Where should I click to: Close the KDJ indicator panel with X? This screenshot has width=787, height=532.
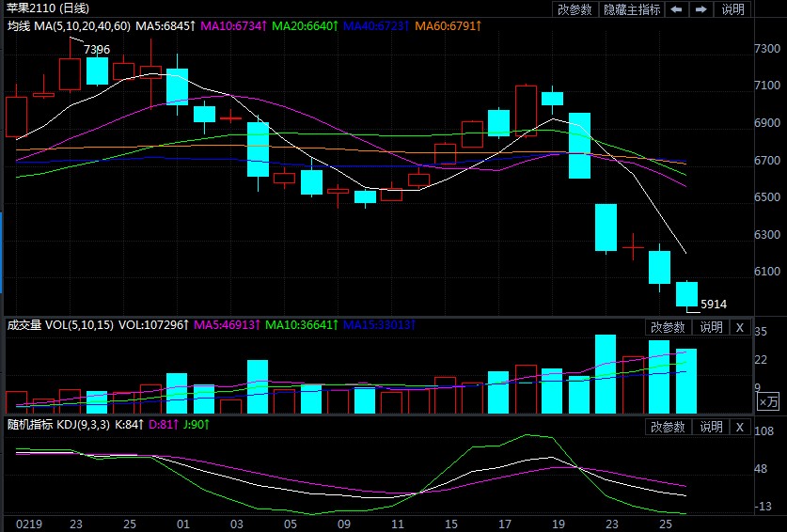[x=739, y=427]
